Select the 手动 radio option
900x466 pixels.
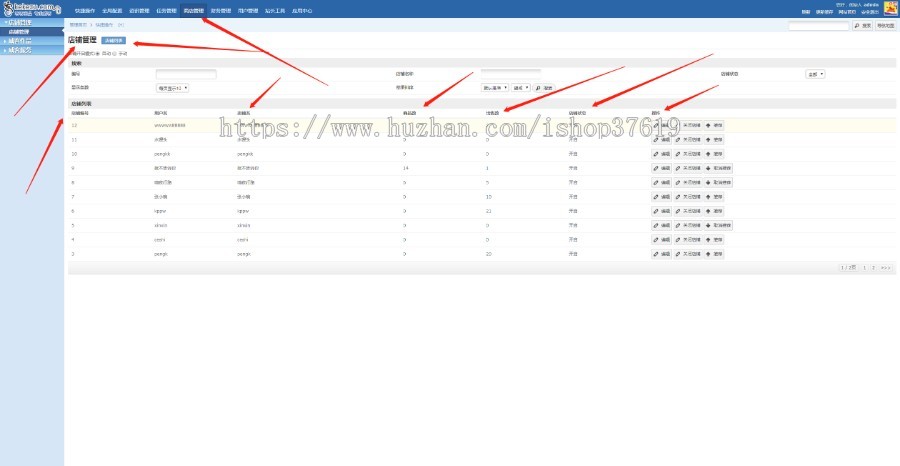click(x=116, y=54)
